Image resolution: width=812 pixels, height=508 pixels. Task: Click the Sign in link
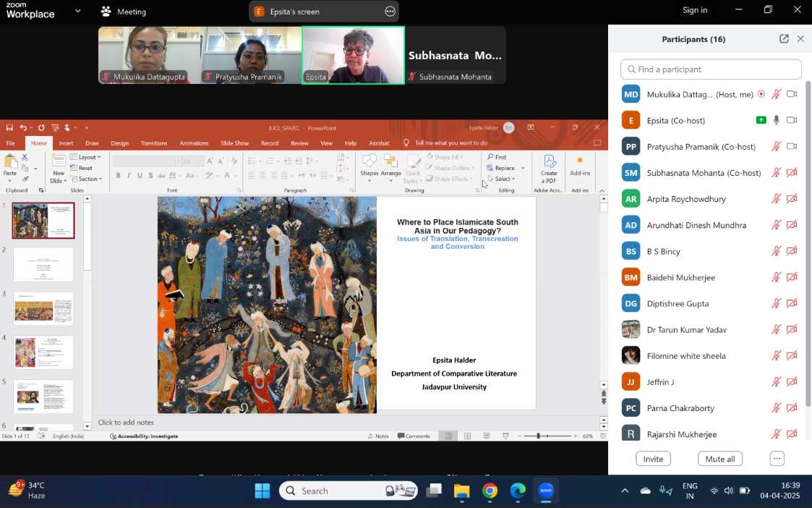694,10
